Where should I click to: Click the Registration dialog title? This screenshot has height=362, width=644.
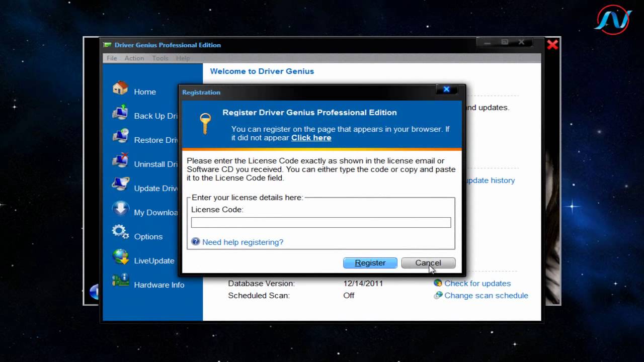pyautogui.click(x=201, y=93)
